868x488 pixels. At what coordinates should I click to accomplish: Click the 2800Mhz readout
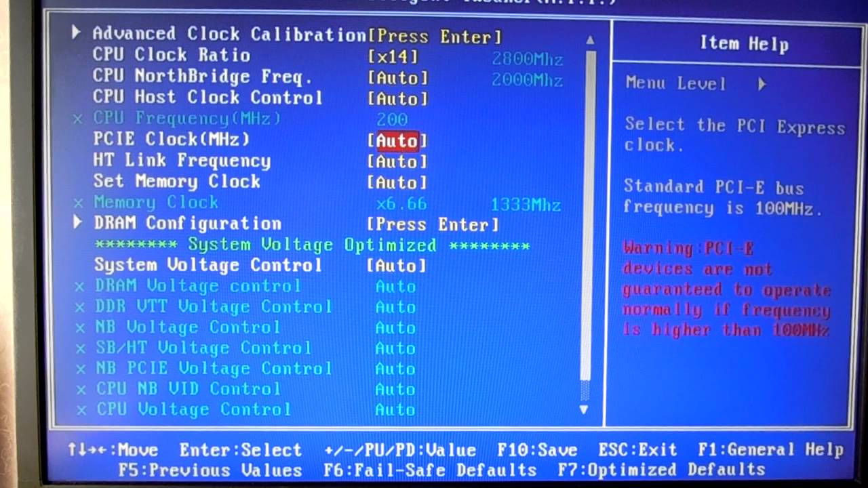coord(528,60)
